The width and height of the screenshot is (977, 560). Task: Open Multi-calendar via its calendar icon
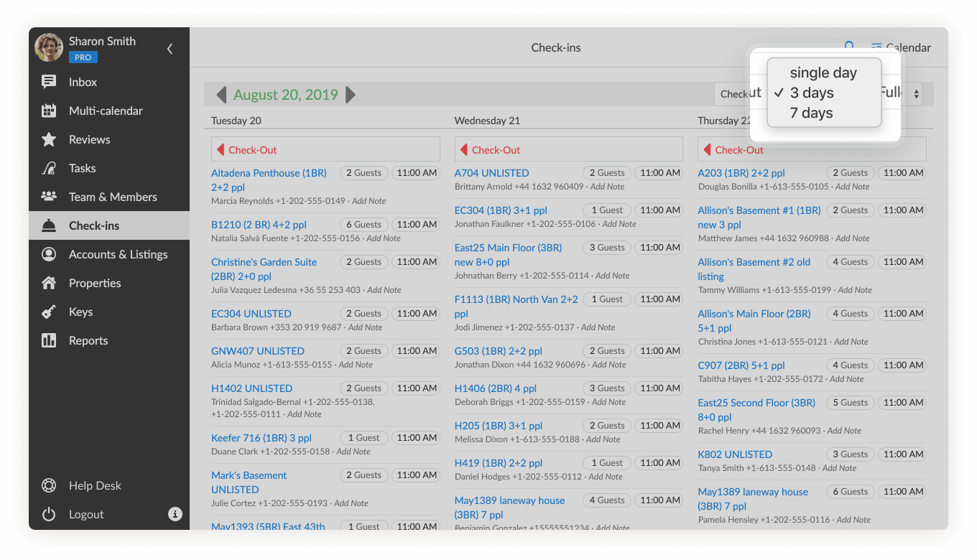(49, 111)
